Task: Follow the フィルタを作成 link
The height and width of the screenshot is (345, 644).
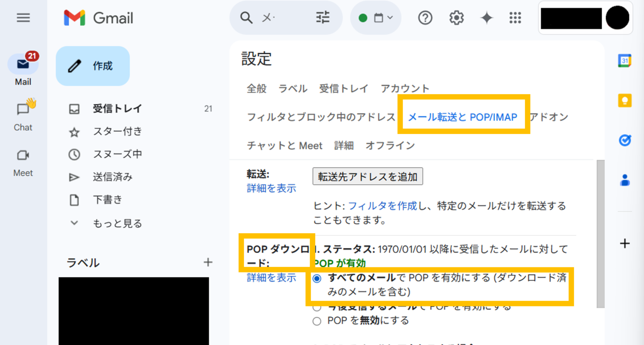Action: tap(382, 206)
